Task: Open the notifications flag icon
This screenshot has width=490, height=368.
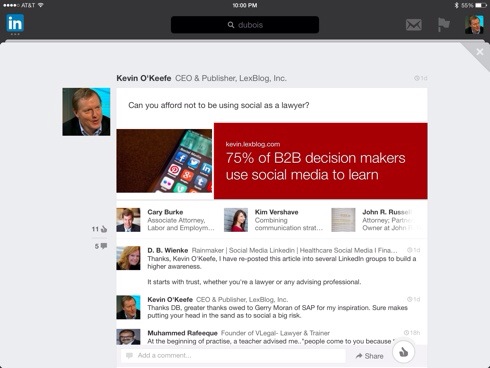Action: [x=444, y=25]
